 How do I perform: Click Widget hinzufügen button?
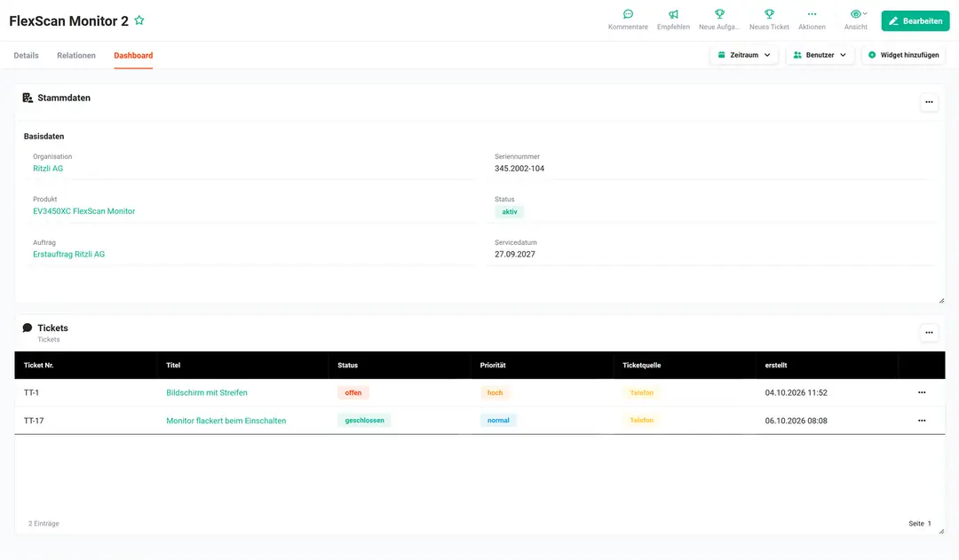(904, 55)
